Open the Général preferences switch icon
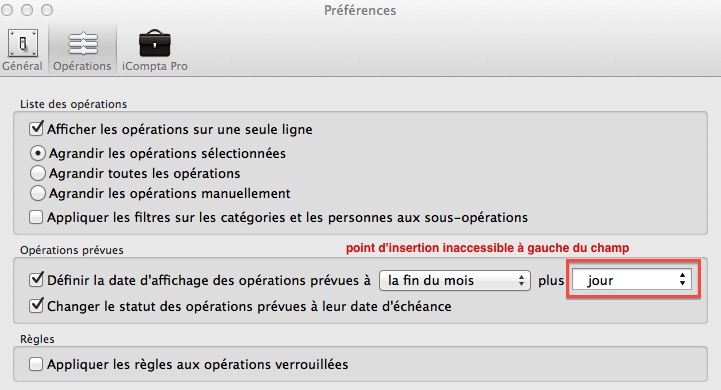This screenshot has width=721, height=390. pos(22,43)
